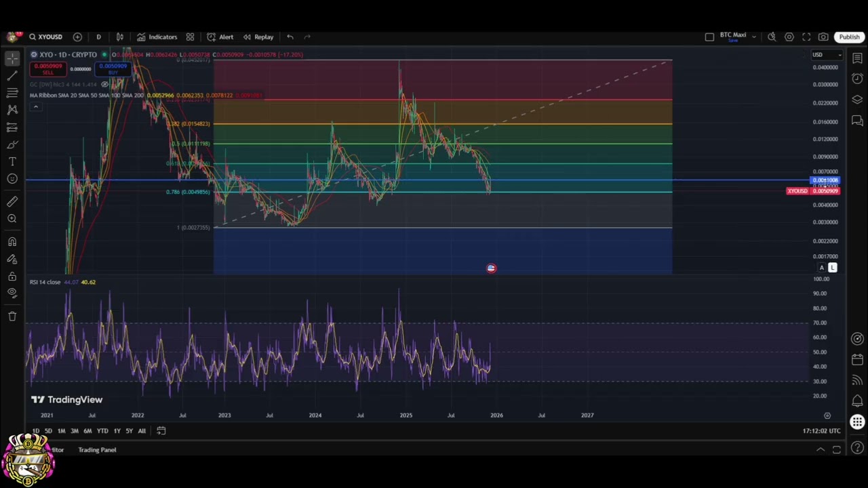Toggle lock all drawings

point(12,276)
